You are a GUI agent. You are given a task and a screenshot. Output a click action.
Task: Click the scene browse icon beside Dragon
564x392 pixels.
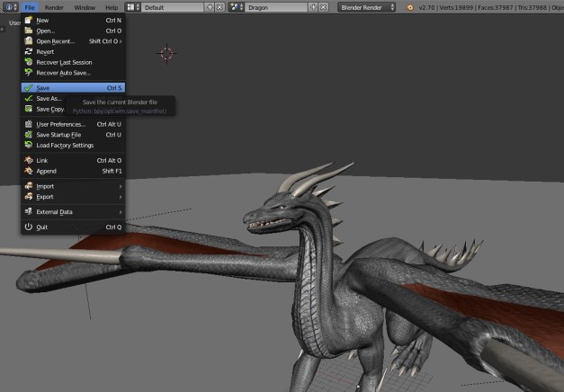coord(237,6)
